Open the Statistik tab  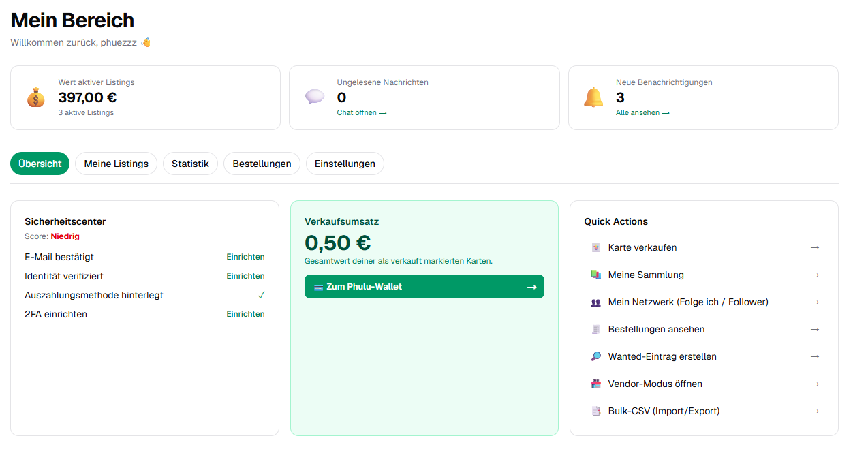[x=190, y=164]
